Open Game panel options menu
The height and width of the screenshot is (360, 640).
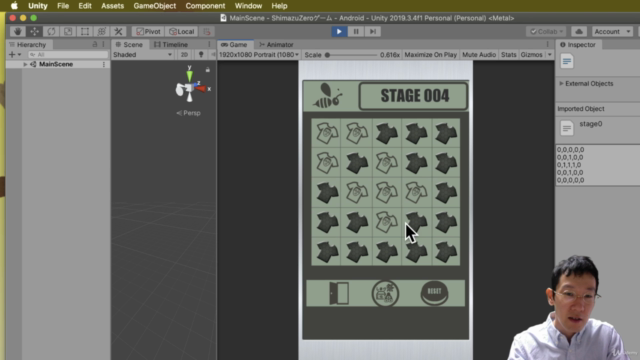tap(547, 44)
